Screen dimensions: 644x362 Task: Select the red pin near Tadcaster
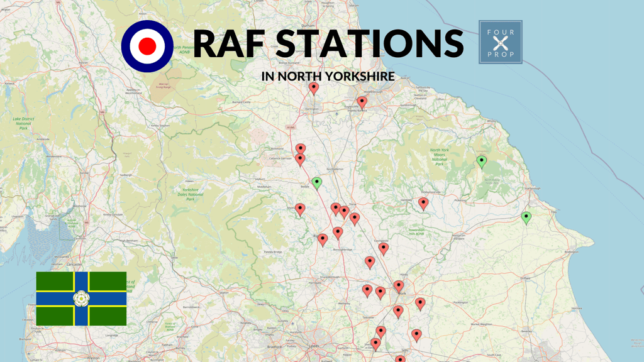pyautogui.click(x=380, y=331)
